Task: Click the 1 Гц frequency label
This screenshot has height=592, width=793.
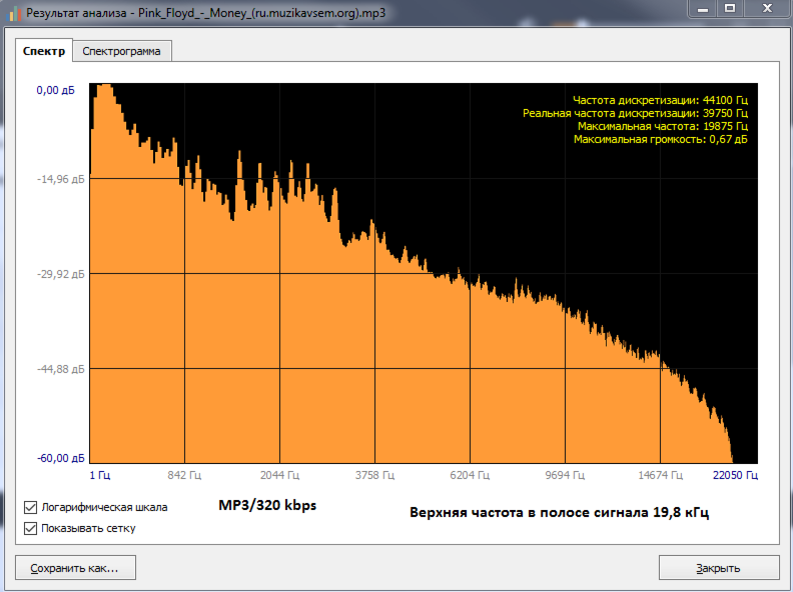Action: click(x=100, y=475)
